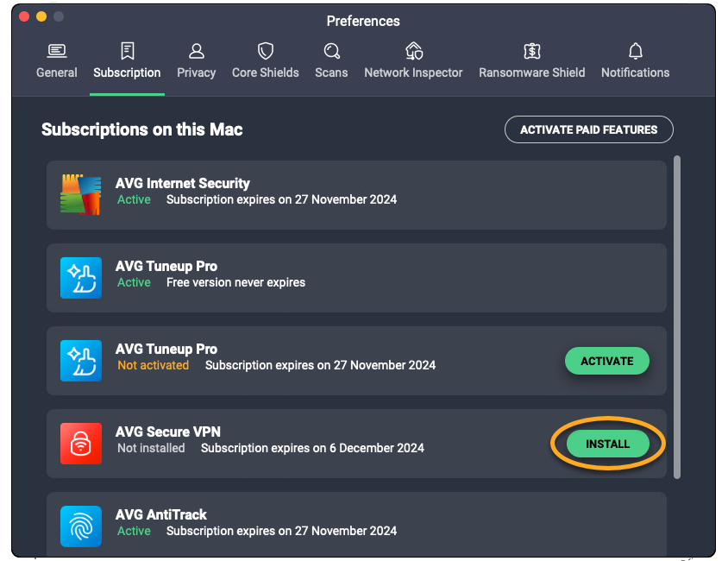Click the Privacy person icon
The width and height of the screenshot is (728, 561).
[197, 51]
